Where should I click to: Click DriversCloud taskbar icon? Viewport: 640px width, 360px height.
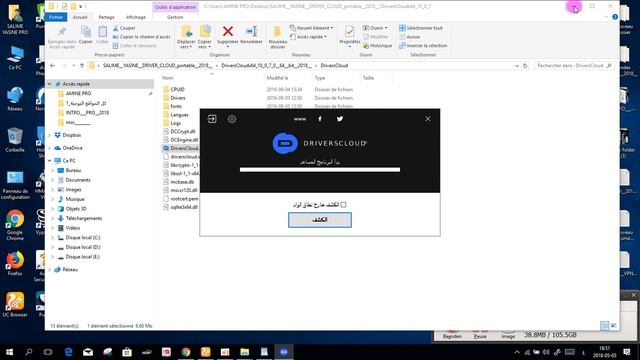pos(284,352)
